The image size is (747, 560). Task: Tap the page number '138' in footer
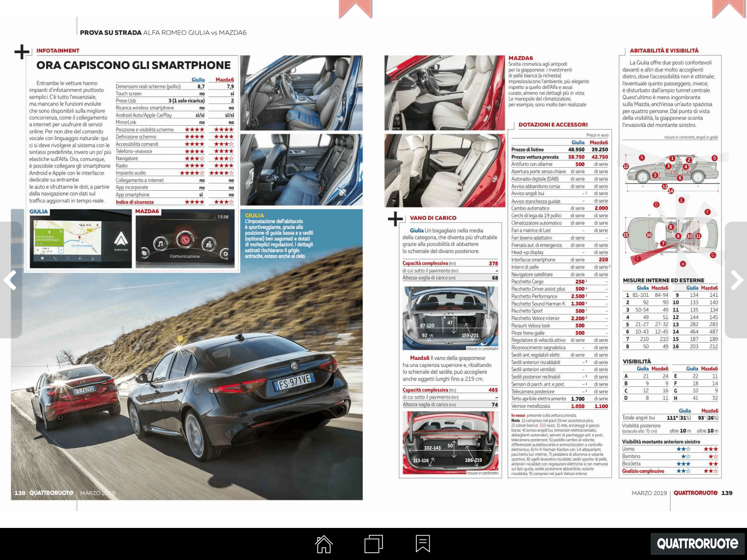tap(20, 493)
